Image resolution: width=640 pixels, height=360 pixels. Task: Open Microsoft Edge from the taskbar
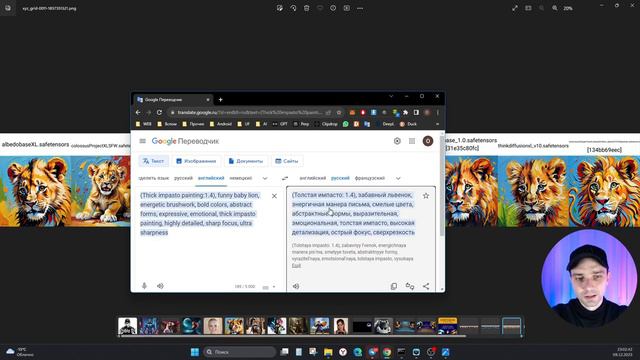[358, 352]
